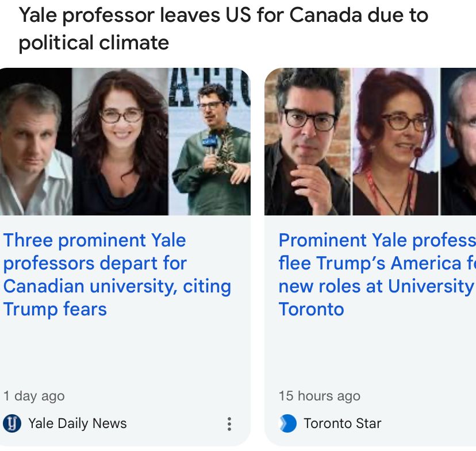Click the 'Toronto Star' source label
Screen dimensions: 476x451
click(x=342, y=424)
